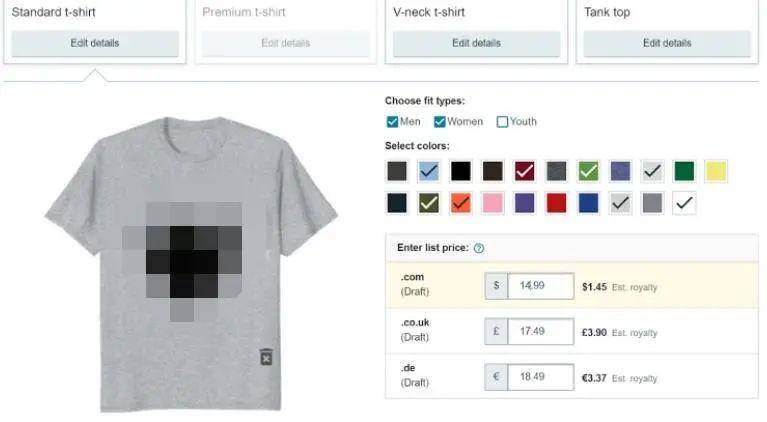Click the .com list price field
The image size is (767, 422).
click(x=541, y=286)
